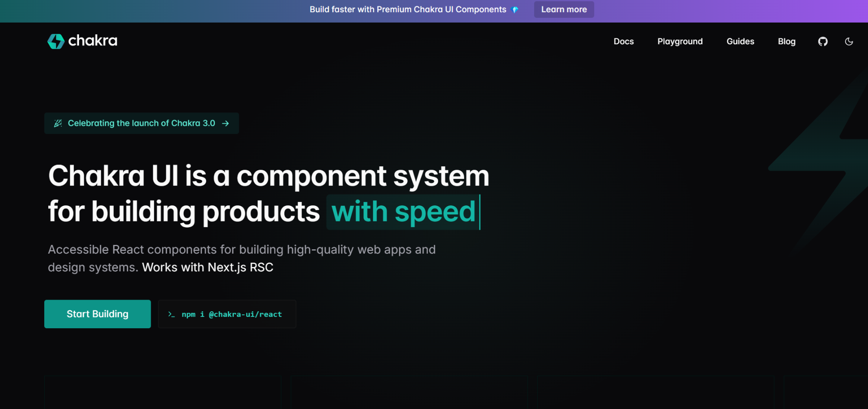Click the highlighted 'with speed' text
Screen dimensions: 868x409
click(x=403, y=212)
